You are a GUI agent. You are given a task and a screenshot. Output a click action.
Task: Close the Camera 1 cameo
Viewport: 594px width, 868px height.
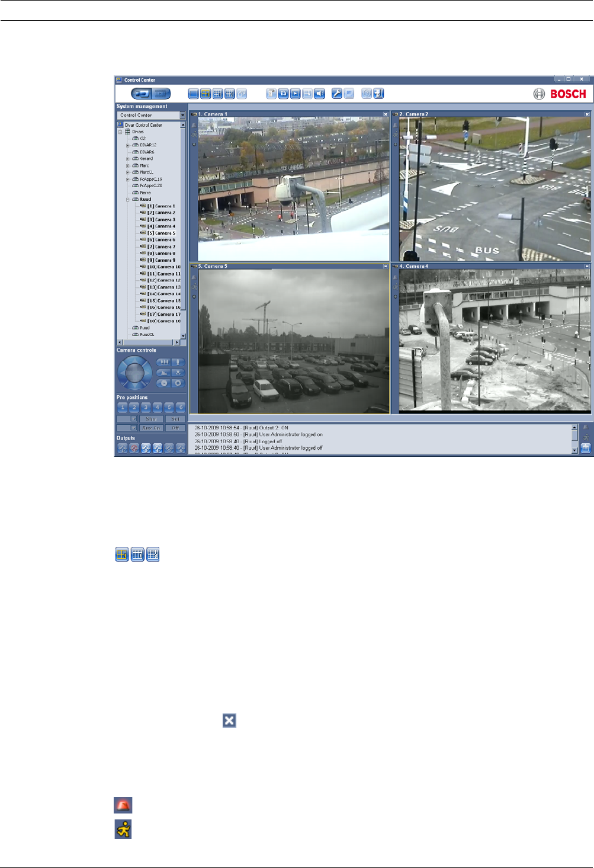pos(386,114)
